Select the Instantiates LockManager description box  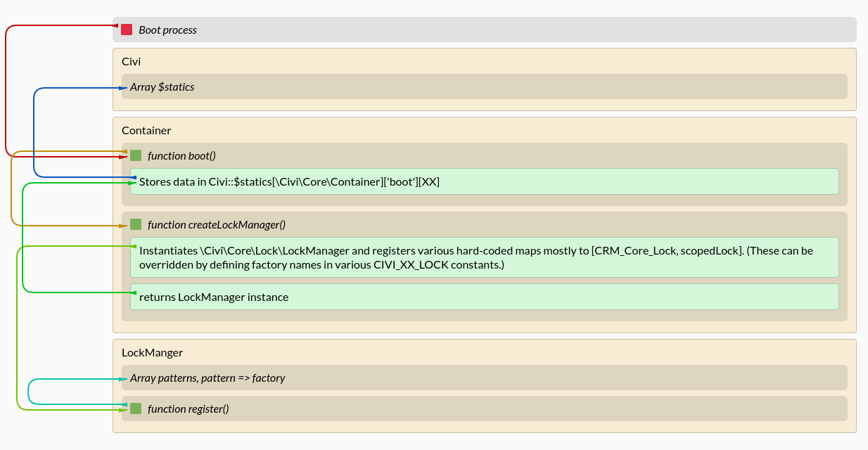[x=483, y=257]
